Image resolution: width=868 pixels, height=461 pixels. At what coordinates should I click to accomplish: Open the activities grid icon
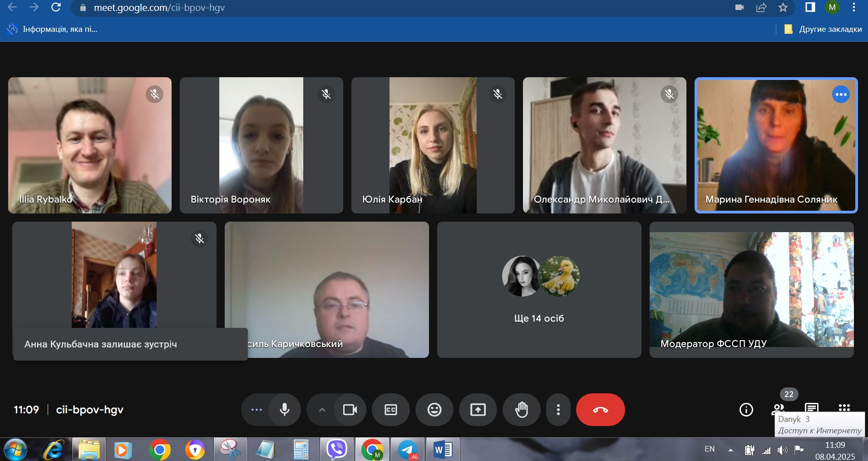coord(844,407)
